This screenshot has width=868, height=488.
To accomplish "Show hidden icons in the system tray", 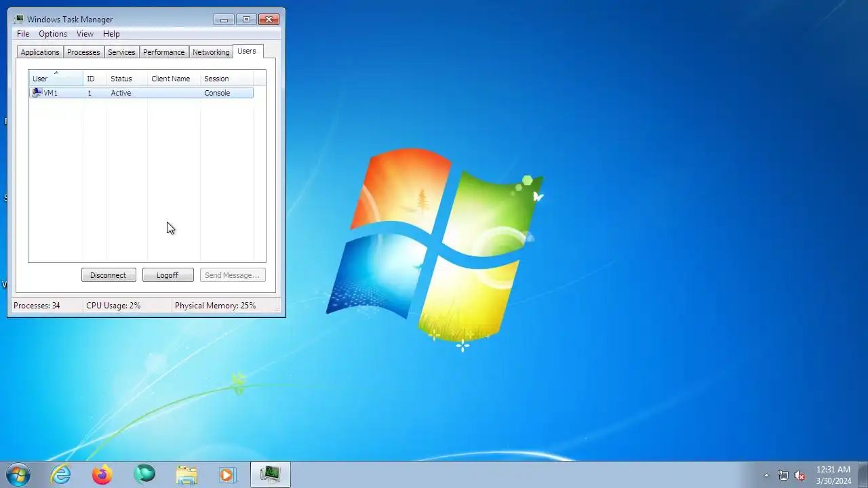I will point(766,475).
